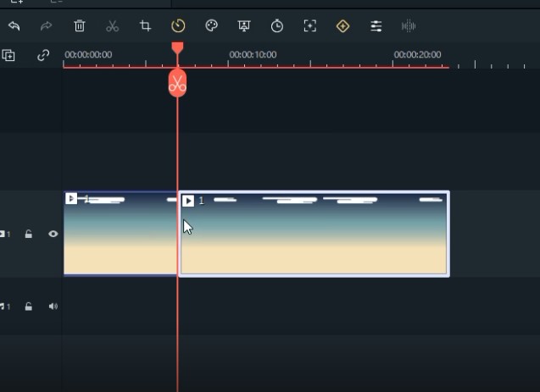This screenshot has height=392, width=540.
Task: Toggle the lock on video track 1
Action: 29,235
